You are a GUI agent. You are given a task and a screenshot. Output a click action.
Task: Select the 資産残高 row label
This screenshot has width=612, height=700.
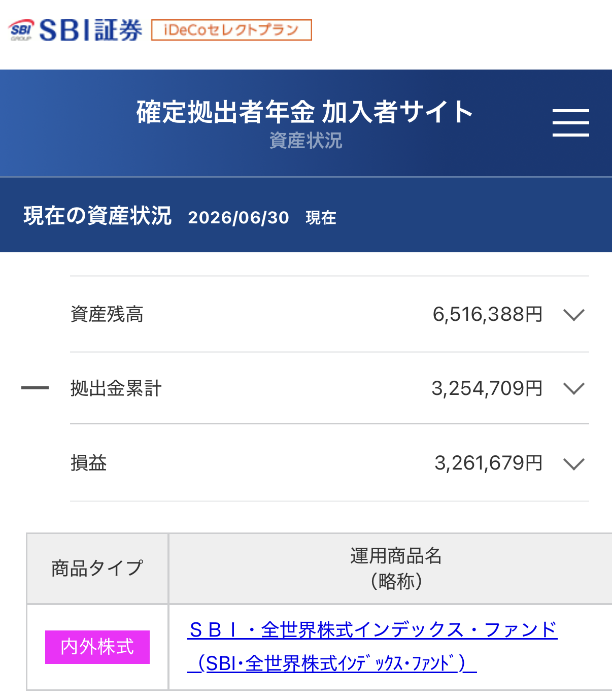click(x=107, y=314)
